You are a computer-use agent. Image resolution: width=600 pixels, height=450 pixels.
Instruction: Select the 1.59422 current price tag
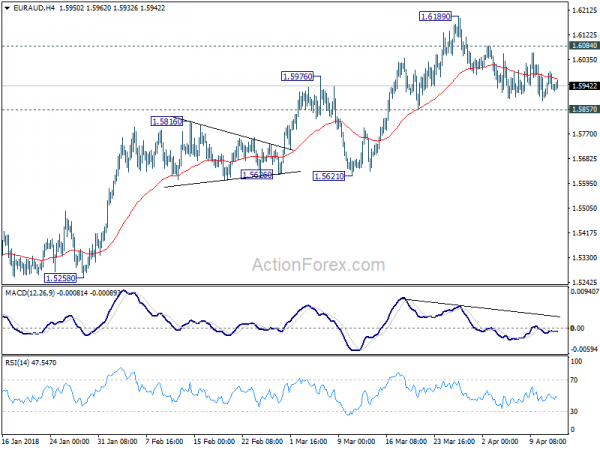pos(584,86)
